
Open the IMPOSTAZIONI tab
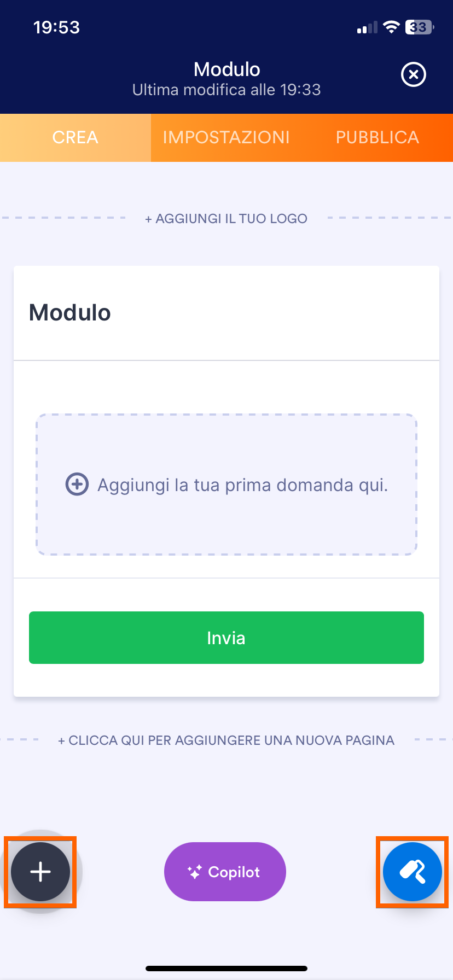point(226,137)
